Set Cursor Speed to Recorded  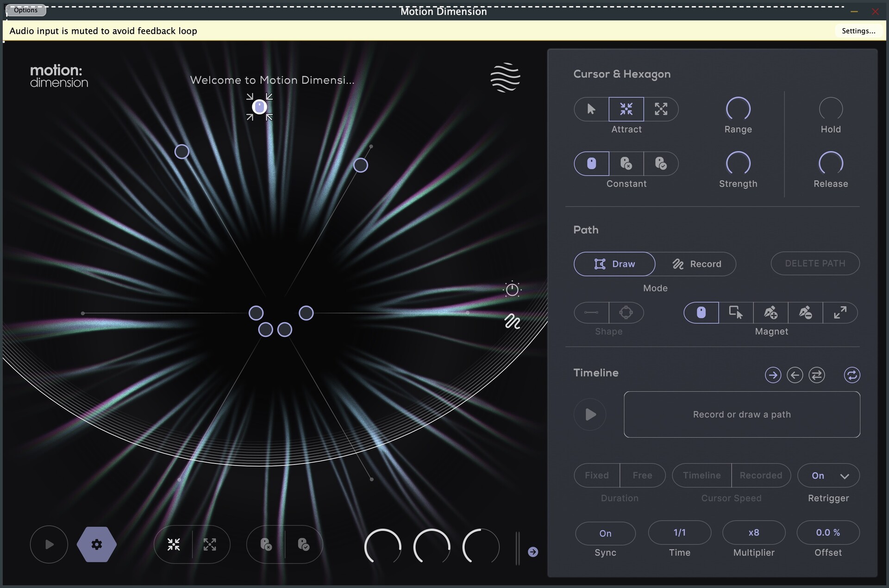pyautogui.click(x=761, y=475)
